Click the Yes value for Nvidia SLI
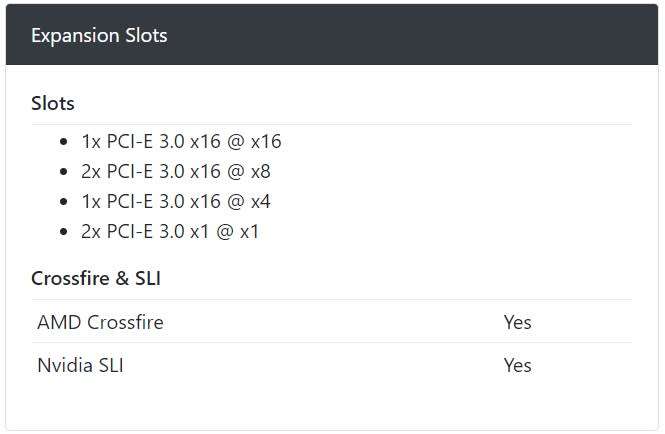 [517, 365]
